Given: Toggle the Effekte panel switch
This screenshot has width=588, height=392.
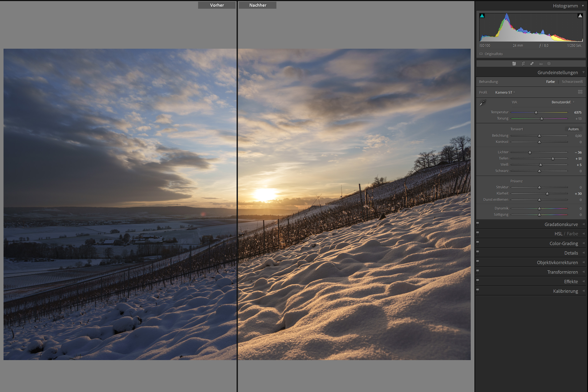Looking at the screenshot, I should (x=478, y=281).
